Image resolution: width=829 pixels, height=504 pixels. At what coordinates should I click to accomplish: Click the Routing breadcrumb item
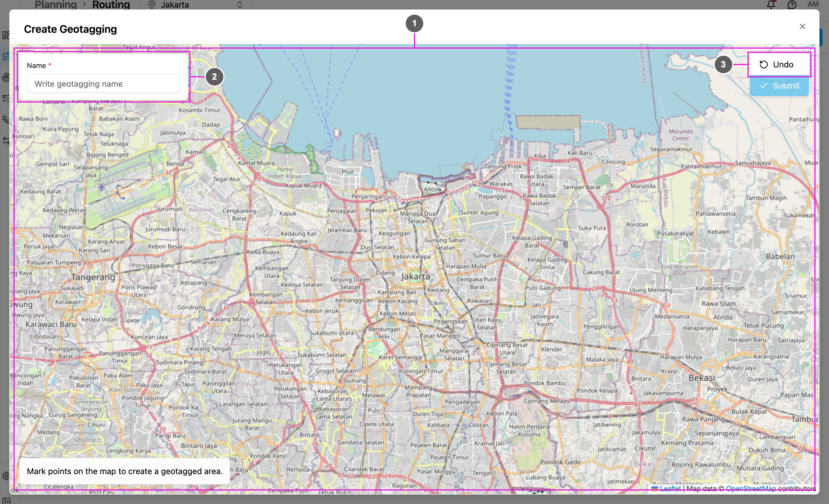coord(111,4)
